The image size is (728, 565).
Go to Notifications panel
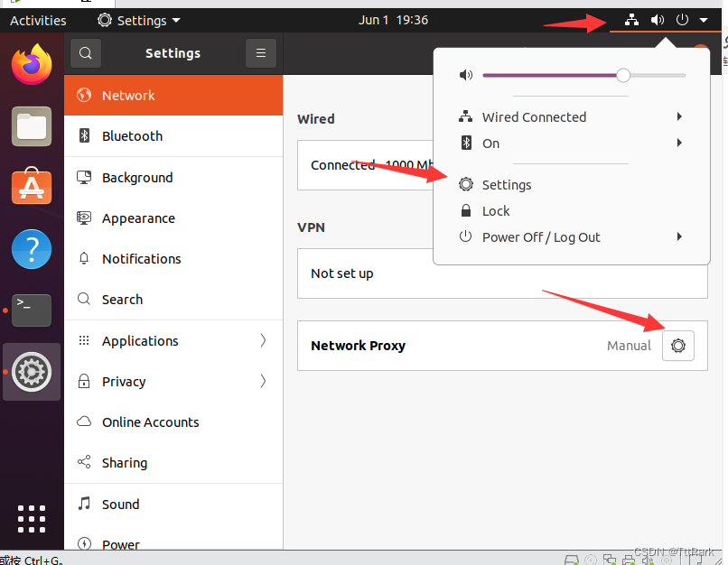173,258
